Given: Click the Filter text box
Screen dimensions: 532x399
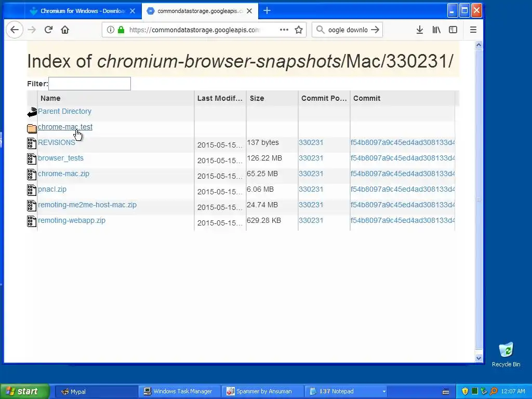Looking at the screenshot, I should (x=89, y=84).
